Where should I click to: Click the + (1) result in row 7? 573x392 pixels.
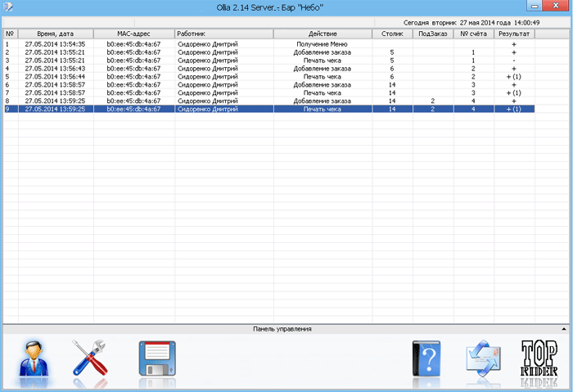pos(514,92)
